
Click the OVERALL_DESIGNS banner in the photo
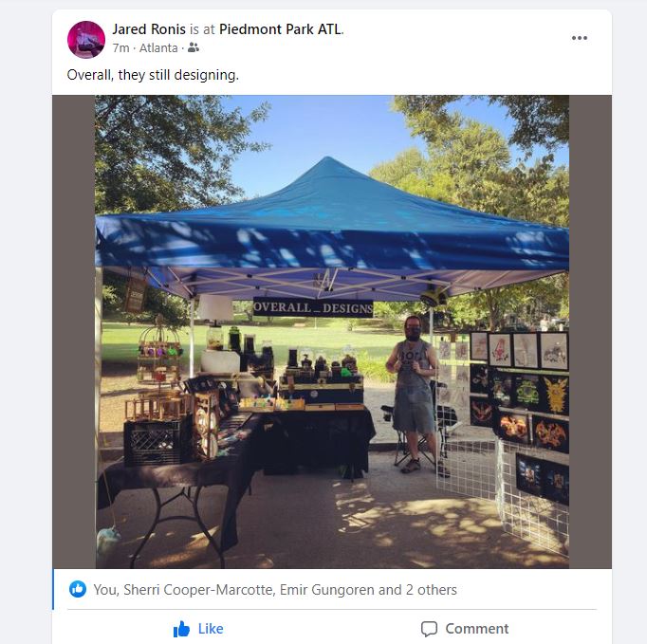click(x=313, y=307)
